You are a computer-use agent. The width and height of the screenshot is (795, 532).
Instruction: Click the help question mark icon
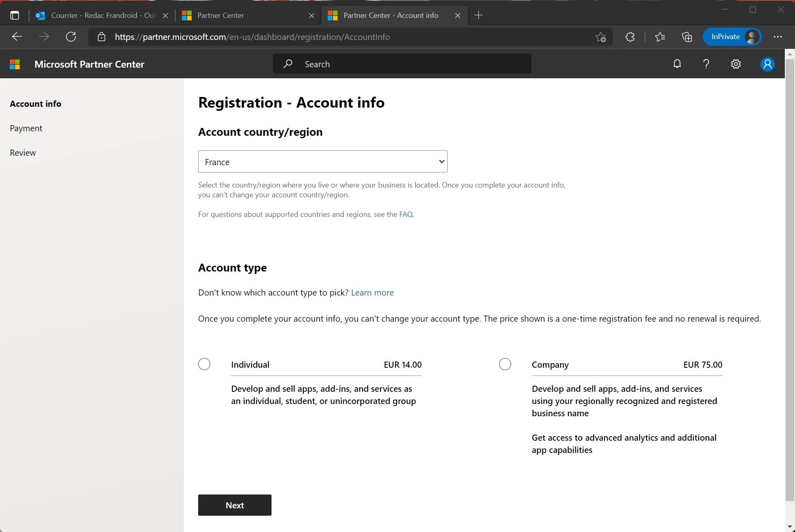click(x=707, y=64)
